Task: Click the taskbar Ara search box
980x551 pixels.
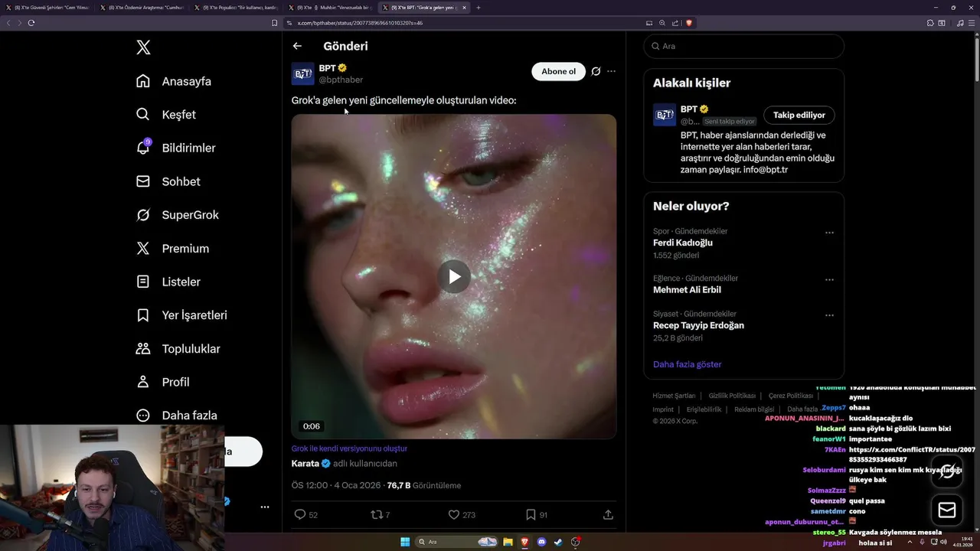Action: (x=456, y=542)
